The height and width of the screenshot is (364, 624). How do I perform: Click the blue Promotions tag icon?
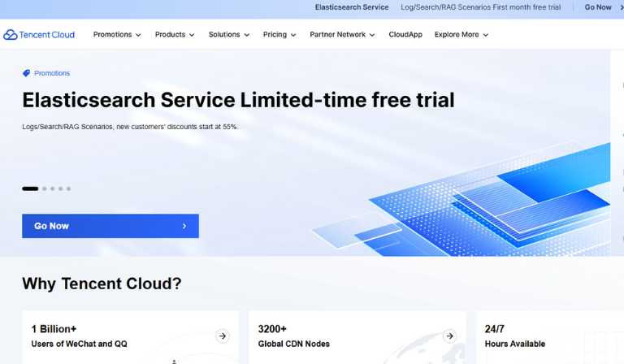(26, 73)
